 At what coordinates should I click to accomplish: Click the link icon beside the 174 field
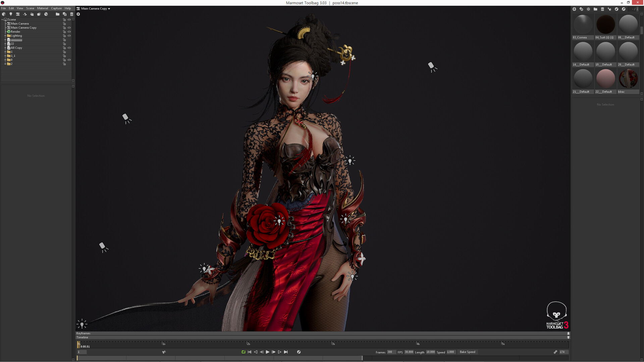coord(555,352)
